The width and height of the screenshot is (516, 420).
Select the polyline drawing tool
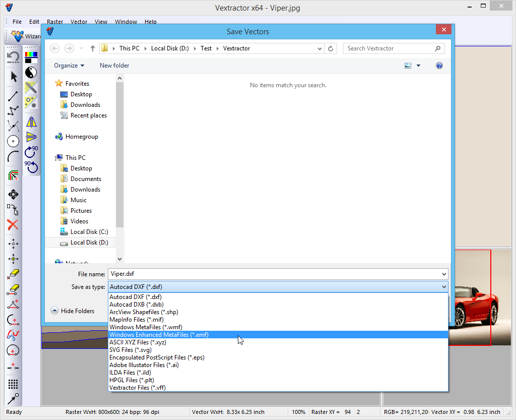tap(14, 111)
